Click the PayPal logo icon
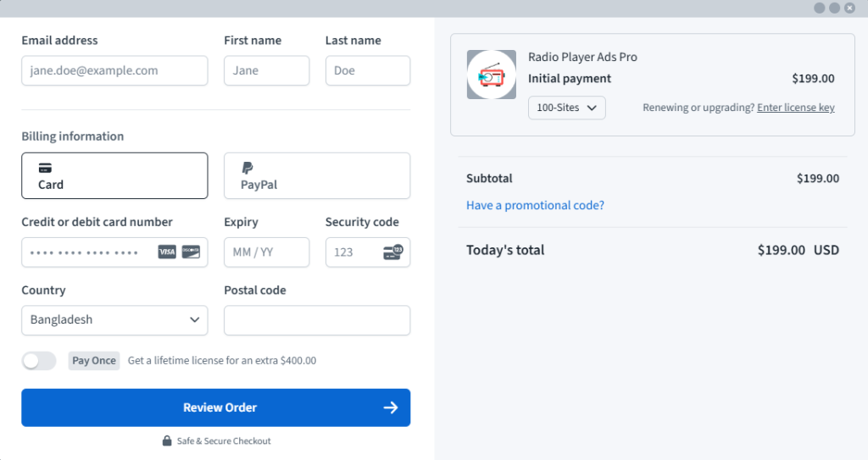Viewport: 868px width, 460px height. (x=248, y=168)
